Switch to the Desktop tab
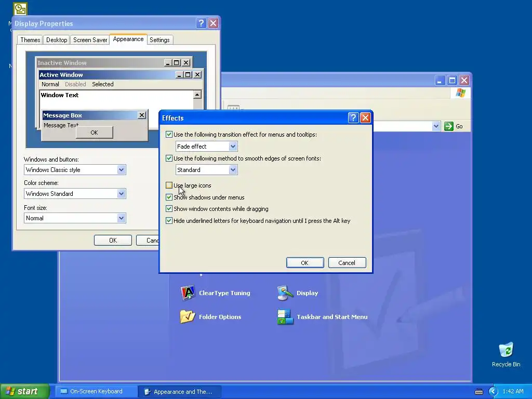The width and height of the screenshot is (532, 399). click(57, 39)
